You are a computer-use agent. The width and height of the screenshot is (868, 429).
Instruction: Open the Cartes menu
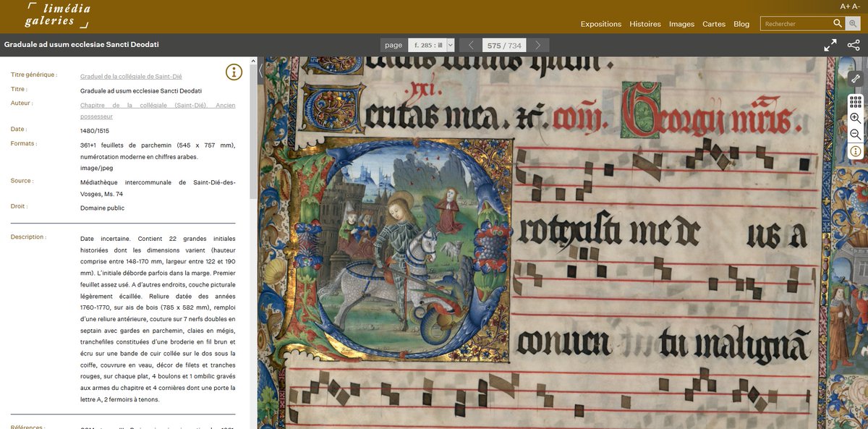coord(714,24)
